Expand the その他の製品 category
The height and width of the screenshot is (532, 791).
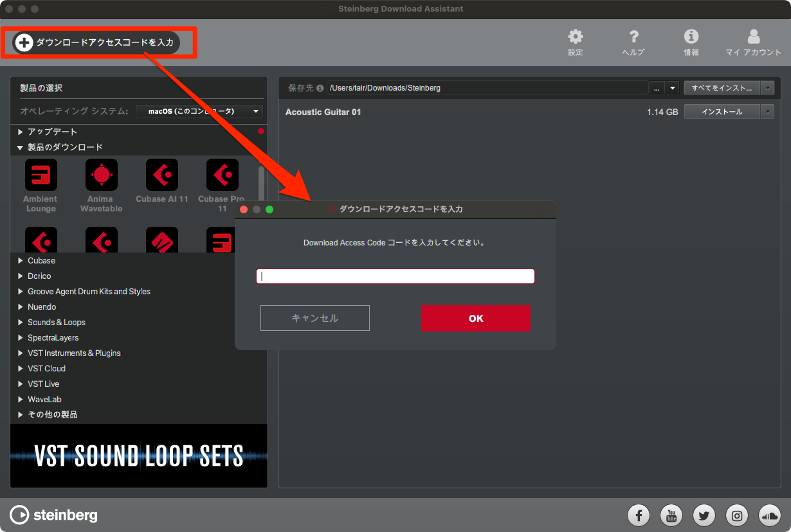[x=21, y=415]
